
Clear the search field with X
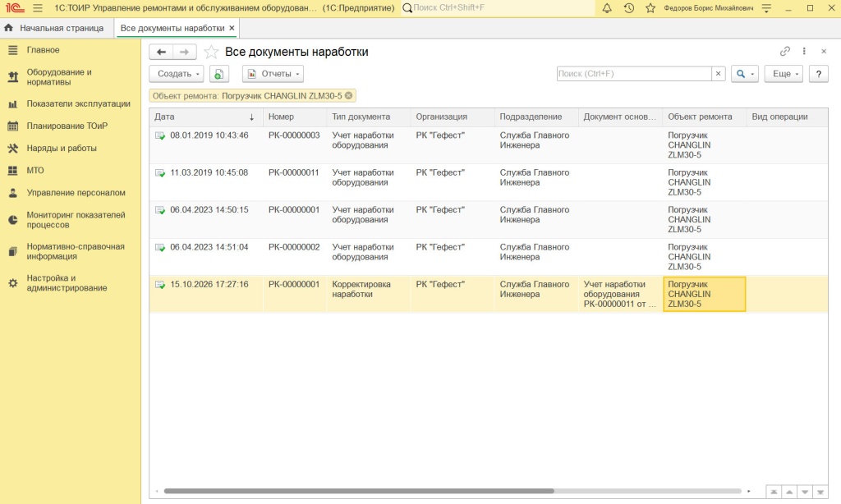[x=718, y=74]
